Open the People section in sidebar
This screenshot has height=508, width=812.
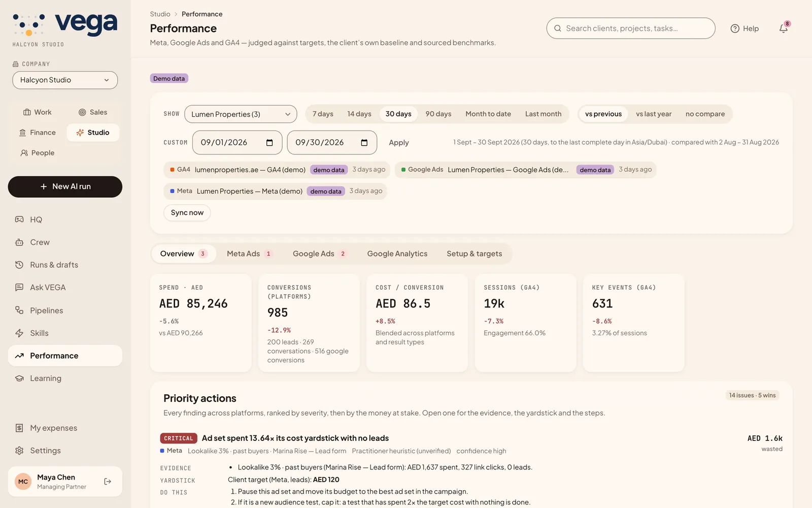[x=38, y=153]
